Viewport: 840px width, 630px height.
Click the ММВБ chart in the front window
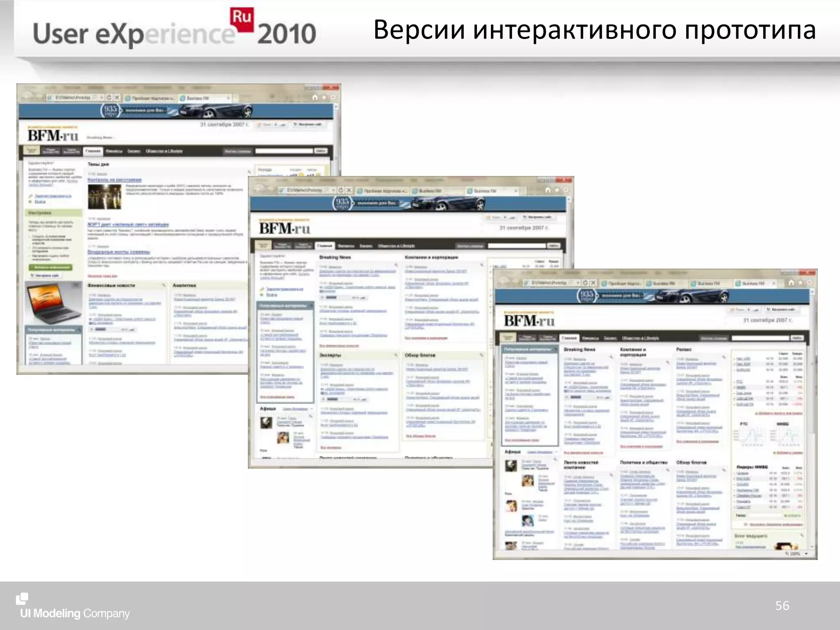click(785, 436)
